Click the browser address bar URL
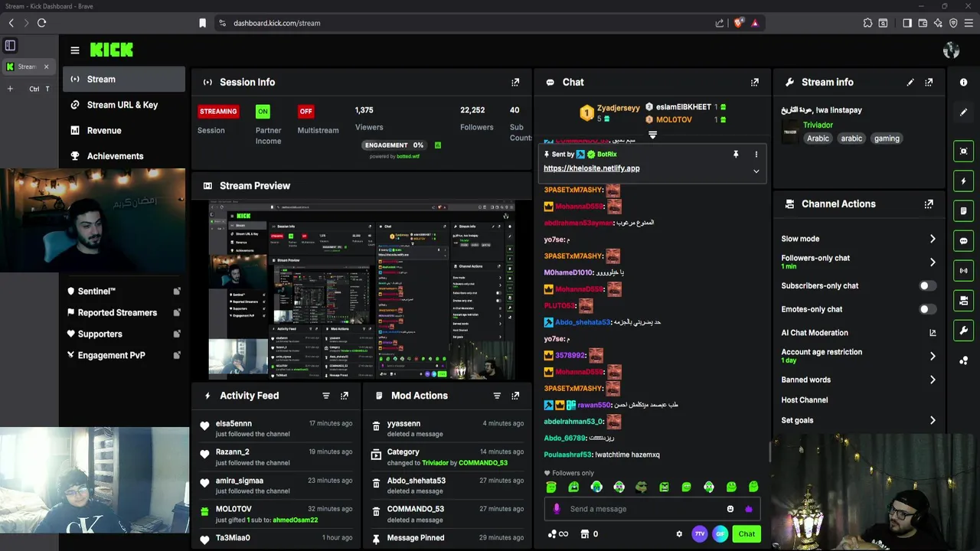 [x=276, y=23]
